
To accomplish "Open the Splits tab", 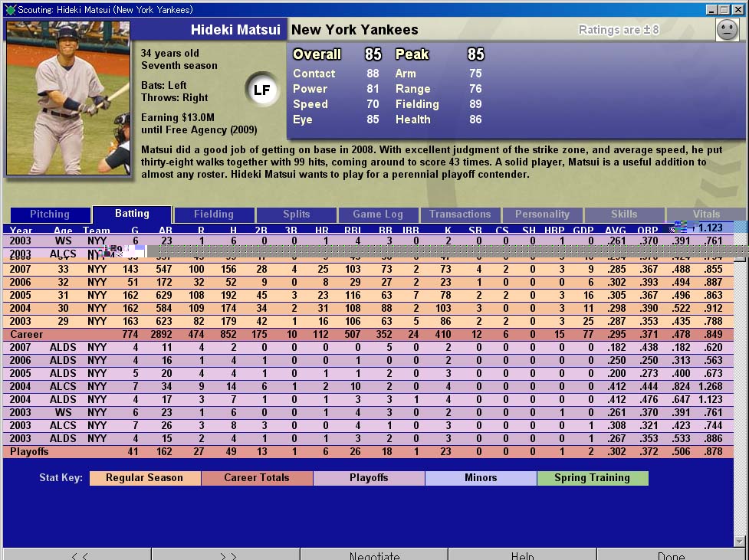I will [296, 215].
